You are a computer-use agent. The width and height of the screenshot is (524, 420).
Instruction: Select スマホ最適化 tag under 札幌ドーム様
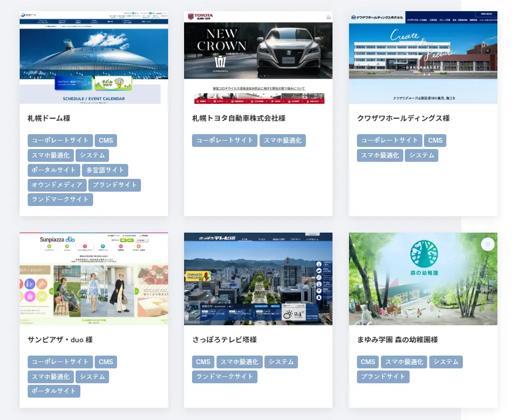(x=51, y=155)
